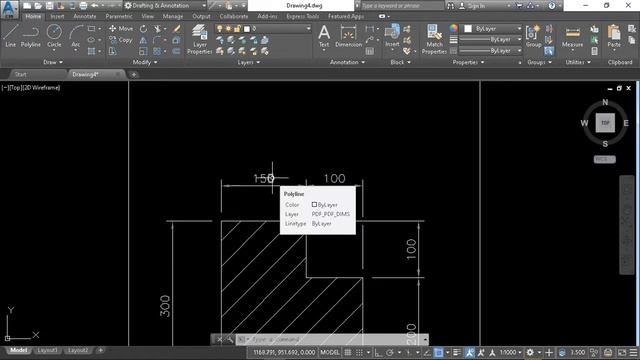Image resolution: width=640 pixels, height=360 pixels.
Task: Switch to the Insert ribbon tab
Action: (57, 16)
